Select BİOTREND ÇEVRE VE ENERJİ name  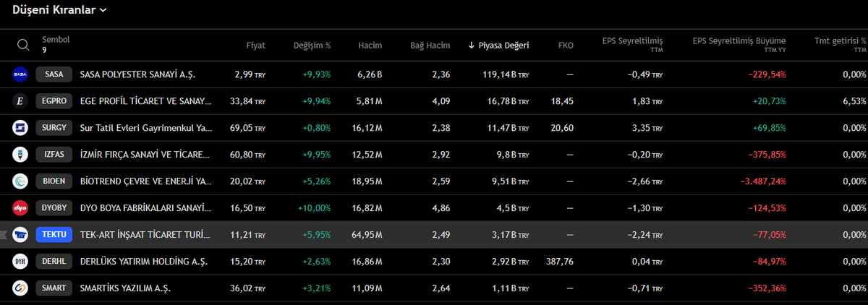pyautogui.click(x=145, y=181)
